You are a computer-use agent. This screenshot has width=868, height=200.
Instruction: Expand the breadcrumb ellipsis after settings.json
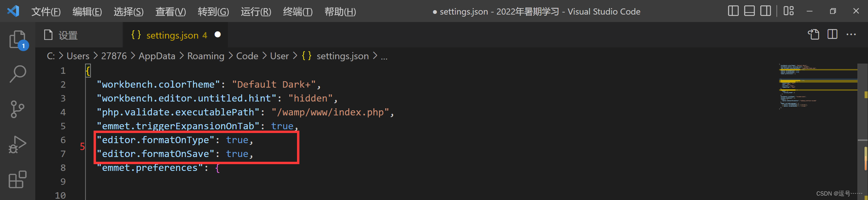[384, 56]
